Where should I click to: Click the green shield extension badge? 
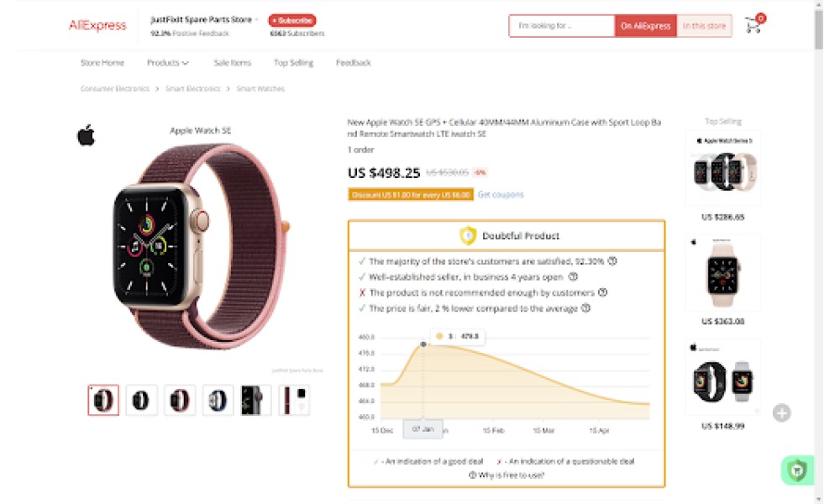(797, 470)
